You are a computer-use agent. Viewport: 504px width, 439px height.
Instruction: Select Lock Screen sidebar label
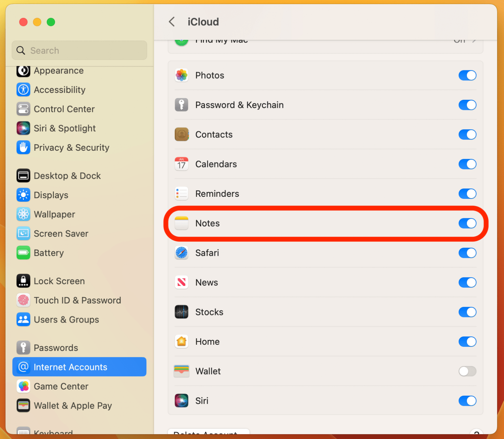[x=59, y=281]
